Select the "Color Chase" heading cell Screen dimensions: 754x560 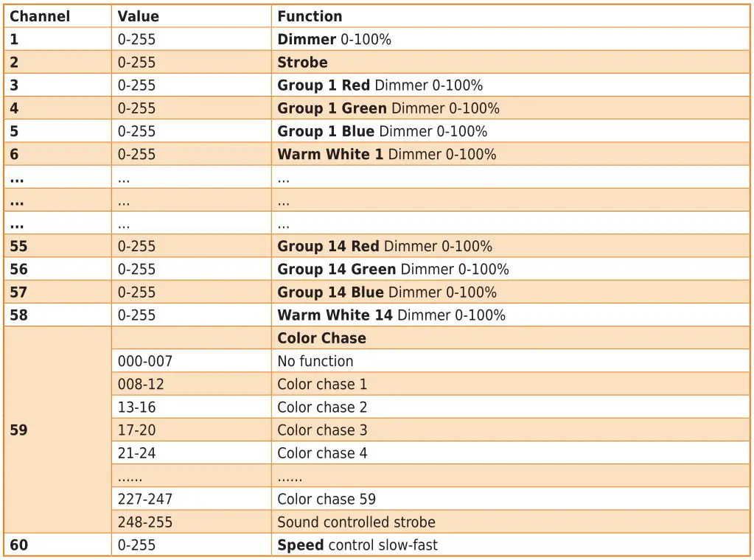[x=321, y=338]
